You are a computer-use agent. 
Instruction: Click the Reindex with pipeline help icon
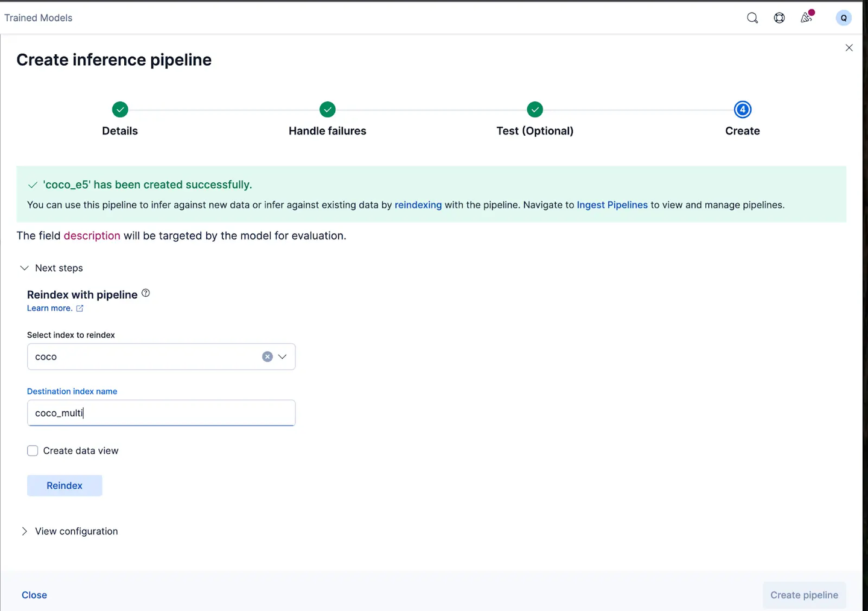pyautogui.click(x=145, y=293)
